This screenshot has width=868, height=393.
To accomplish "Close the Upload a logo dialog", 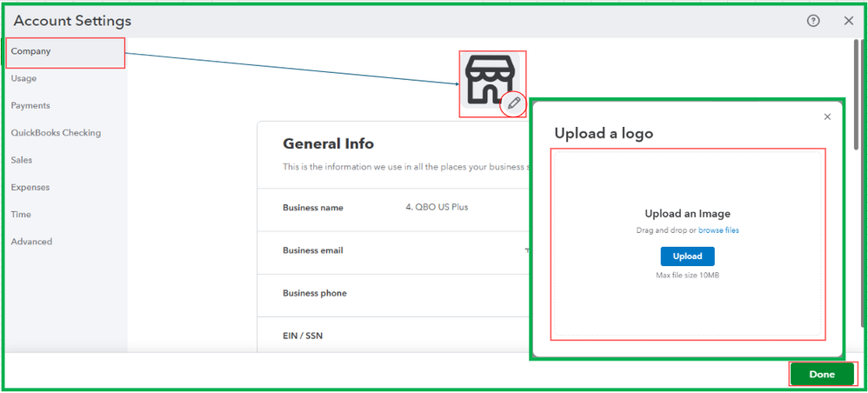I will click(828, 117).
